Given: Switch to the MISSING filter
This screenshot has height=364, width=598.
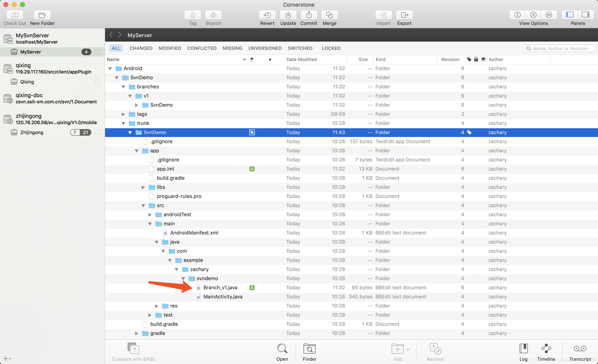Looking at the screenshot, I should (x=232, y=48).
